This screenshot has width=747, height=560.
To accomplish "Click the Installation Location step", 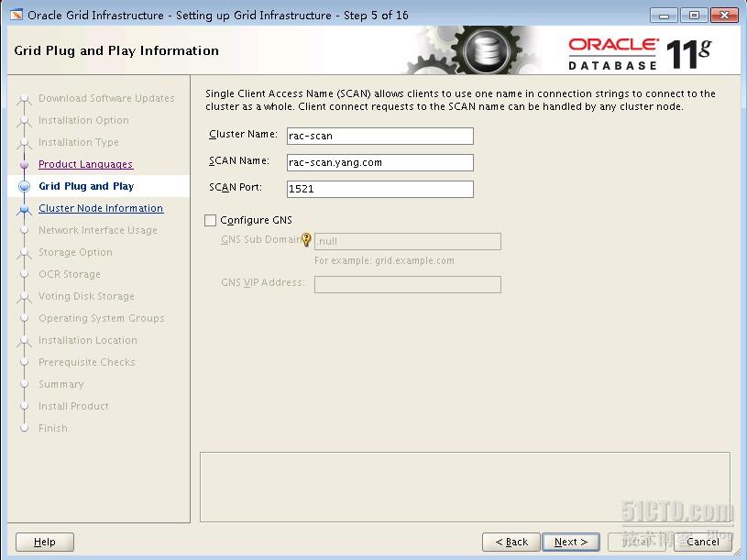I will [x=88, y=340].
